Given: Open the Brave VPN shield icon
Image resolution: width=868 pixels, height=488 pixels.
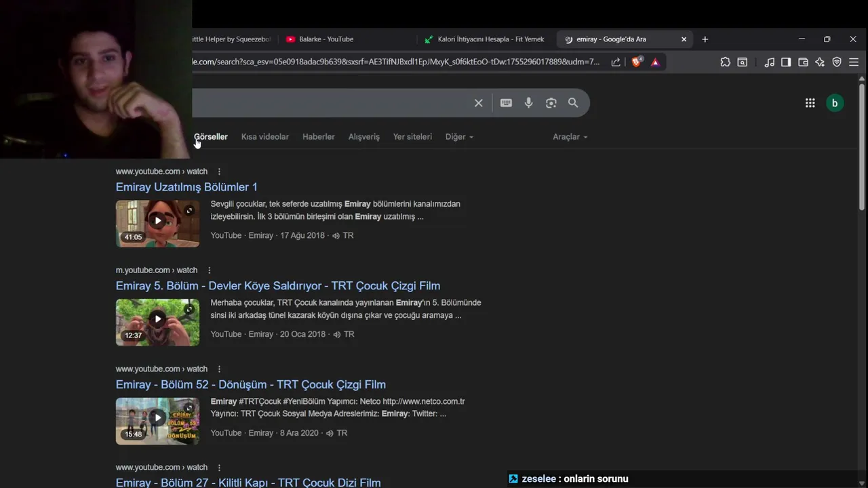Looking at the screenshot, I should [x=837, y=62].
